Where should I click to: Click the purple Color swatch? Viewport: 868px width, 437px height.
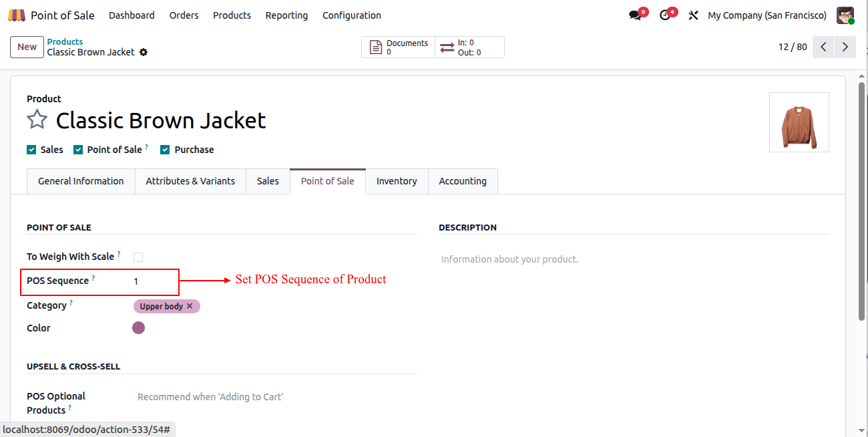pyautogui.click(x=138, y=327)
